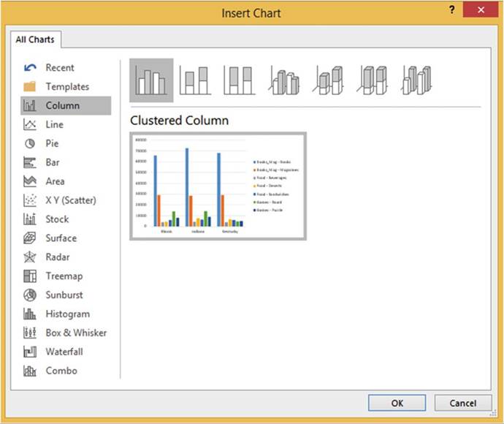
Task: Open the X Y (Scatter) chart category
Action: [70, 200]
